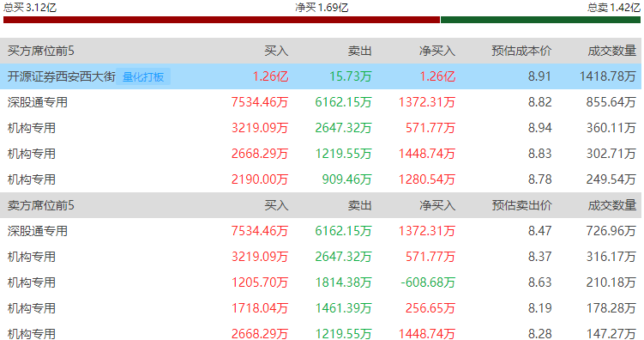644x340 pixels.
Task: Select the -608.68万 net buy amount
Action: pos(428,282)
